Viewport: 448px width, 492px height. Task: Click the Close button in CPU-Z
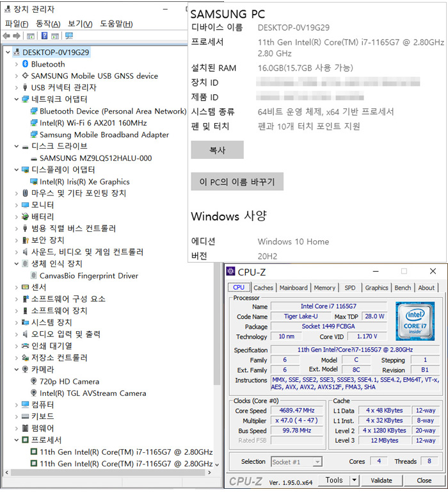(424, 480)
